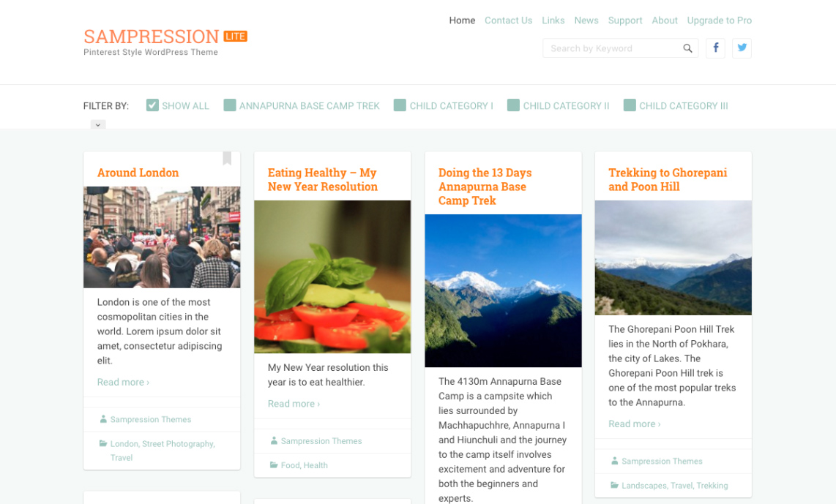The width and height of the screenshot is (836, 504).
Task: Check the Child Category II filter
Action: (513, 105)
